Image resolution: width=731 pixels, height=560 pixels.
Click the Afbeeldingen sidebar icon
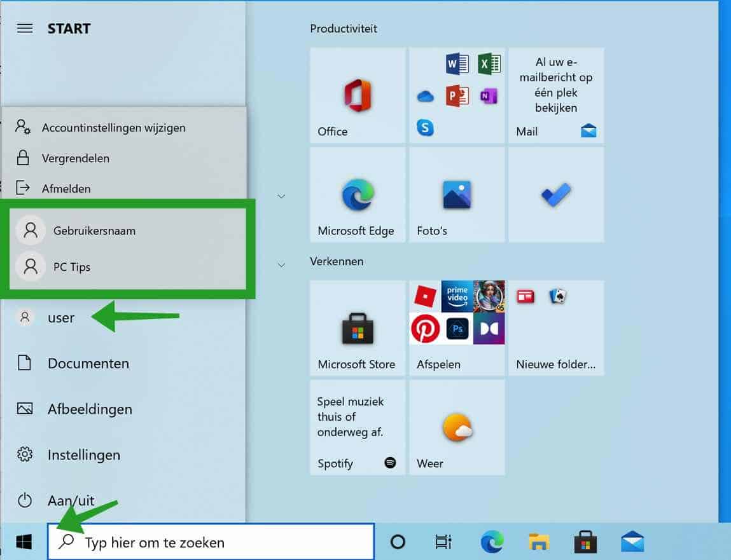pos(24,409)
